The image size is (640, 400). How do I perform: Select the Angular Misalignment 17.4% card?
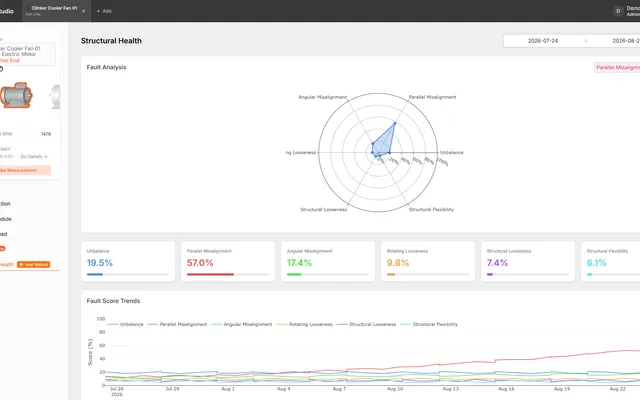[x=328, y=261]
